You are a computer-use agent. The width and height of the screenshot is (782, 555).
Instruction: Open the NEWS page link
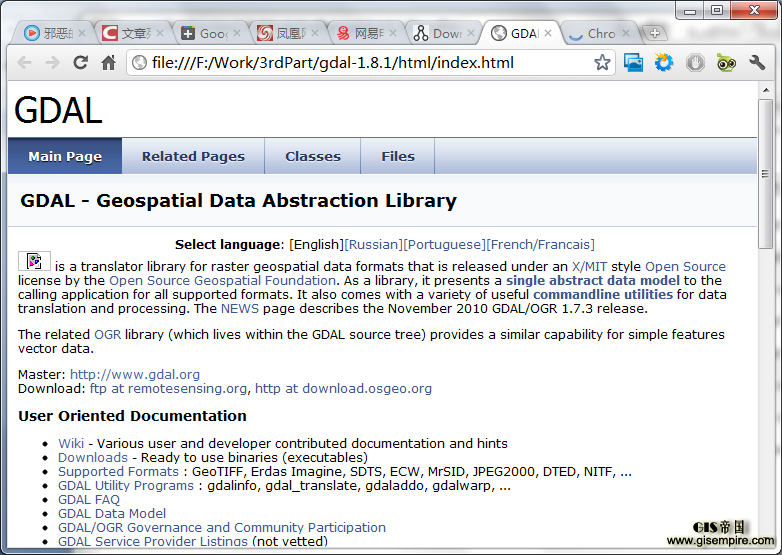240,309
